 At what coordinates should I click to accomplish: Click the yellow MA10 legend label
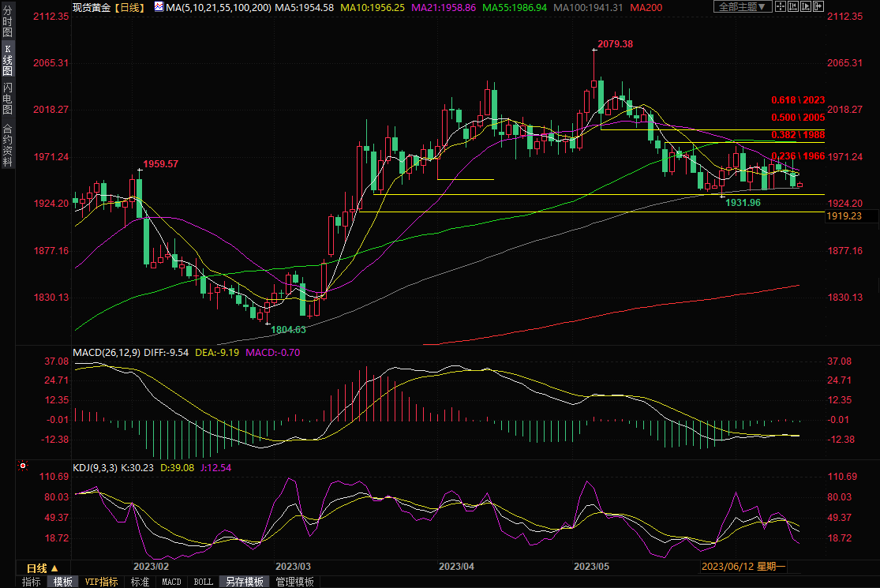tap(371, 7)
